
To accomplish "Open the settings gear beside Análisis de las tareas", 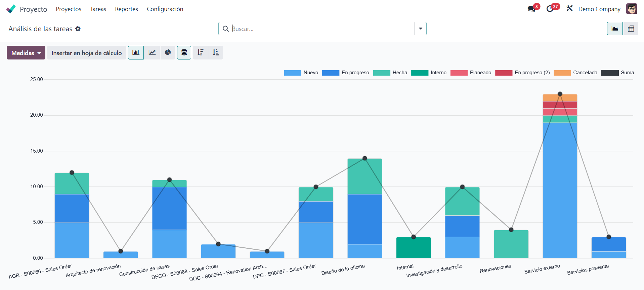I will point(78,29).
